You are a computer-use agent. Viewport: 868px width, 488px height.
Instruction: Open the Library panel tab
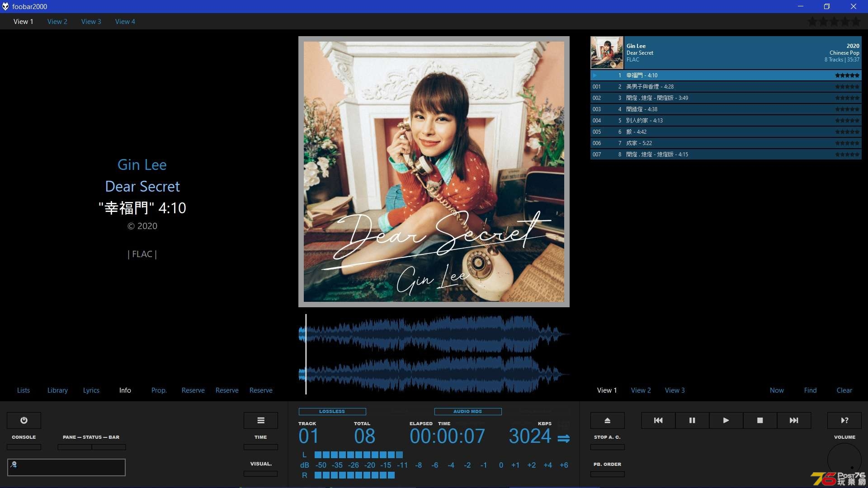(x=57, y=390)
